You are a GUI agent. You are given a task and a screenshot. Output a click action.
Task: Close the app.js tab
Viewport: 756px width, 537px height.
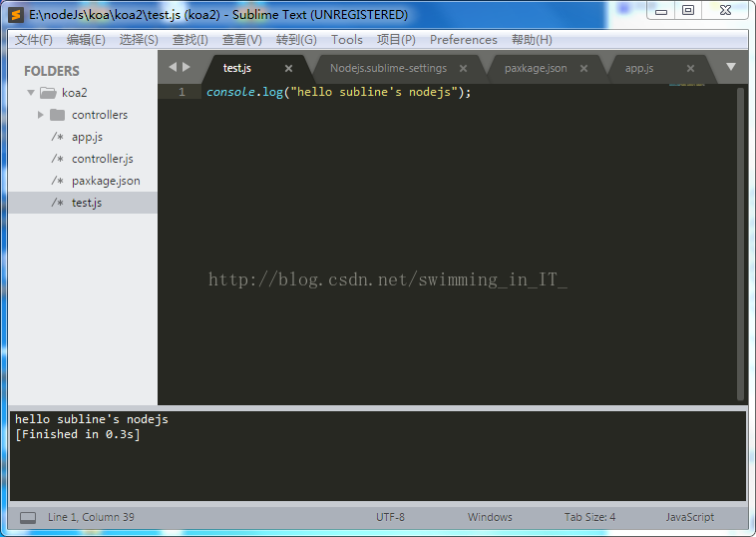[690, 69]
